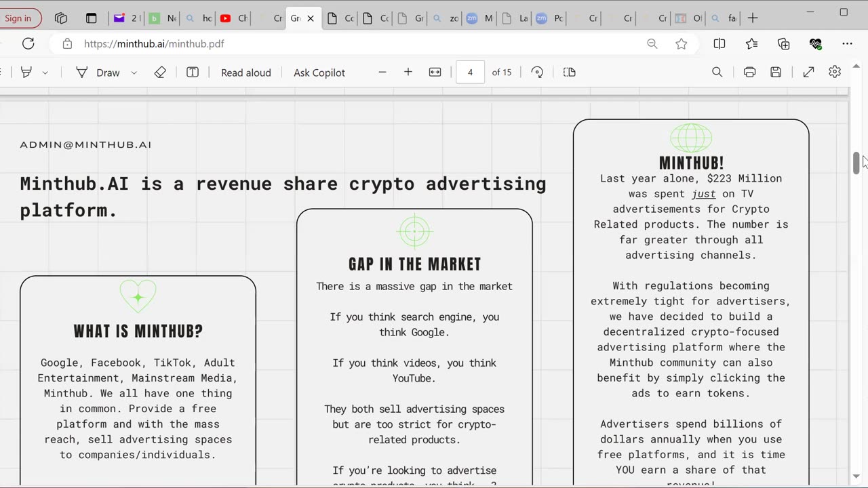Click the browser Sign in button
Viewport: 868px width, 488px height.
20,18
